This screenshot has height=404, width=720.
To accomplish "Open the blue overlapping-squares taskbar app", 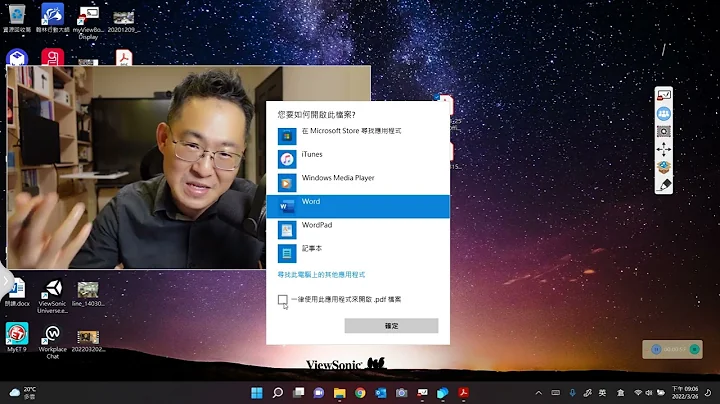I will pyautogui.click(x=443, y=393).
